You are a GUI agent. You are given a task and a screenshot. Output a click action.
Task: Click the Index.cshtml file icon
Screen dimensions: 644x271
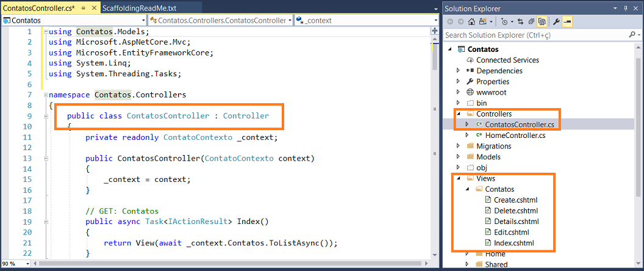[x=488, y=243]
